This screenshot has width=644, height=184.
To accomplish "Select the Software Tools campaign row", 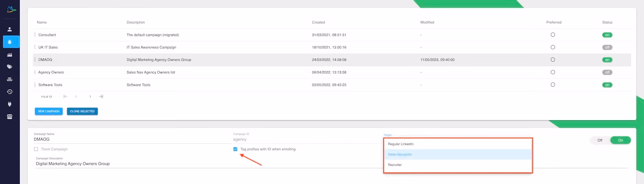I will 332,85.
